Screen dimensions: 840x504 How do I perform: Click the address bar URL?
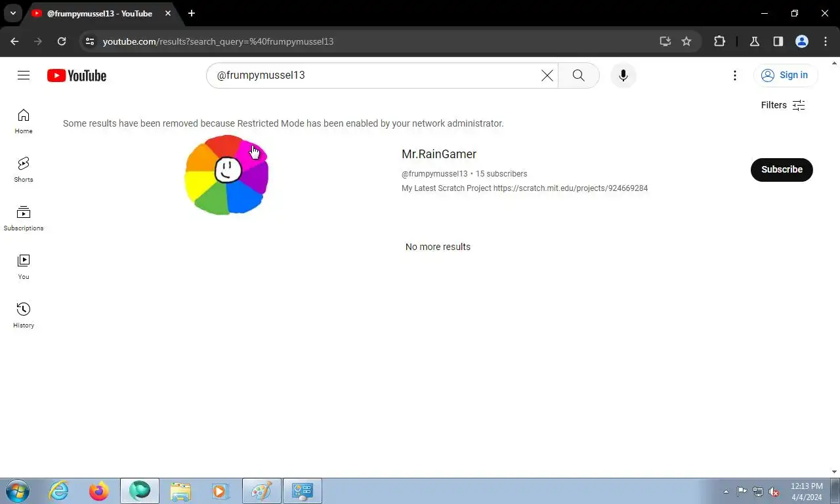click(x=218, y=41)
